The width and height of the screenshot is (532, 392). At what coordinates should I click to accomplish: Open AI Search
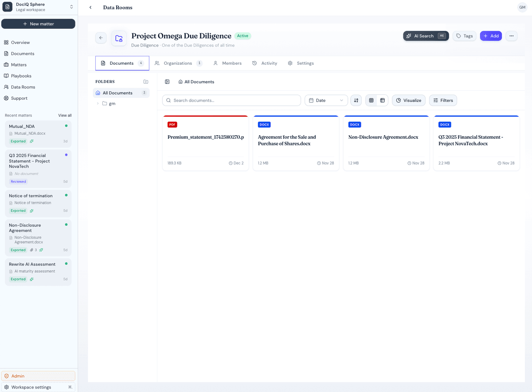(x=426, y=36)
